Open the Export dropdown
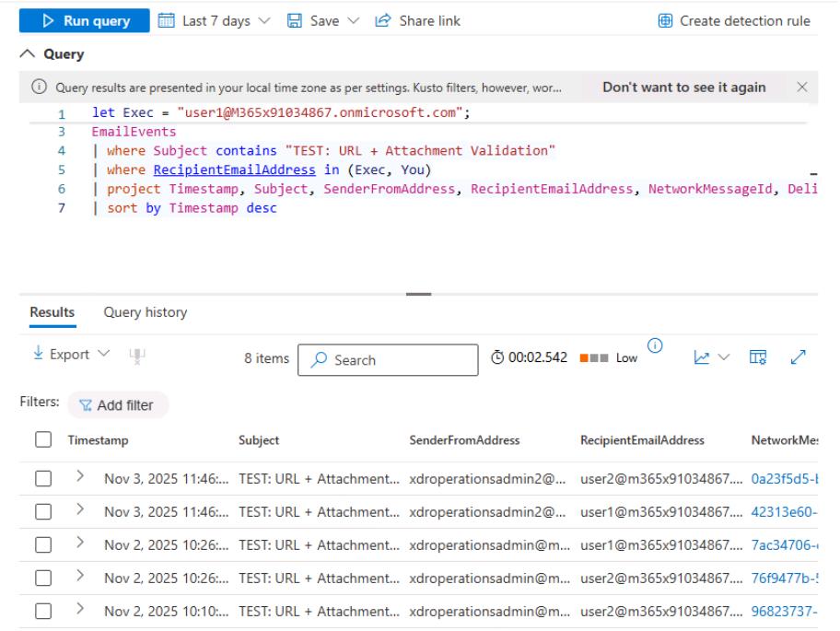This screenshot has height=631, width=840. (63, 355)
